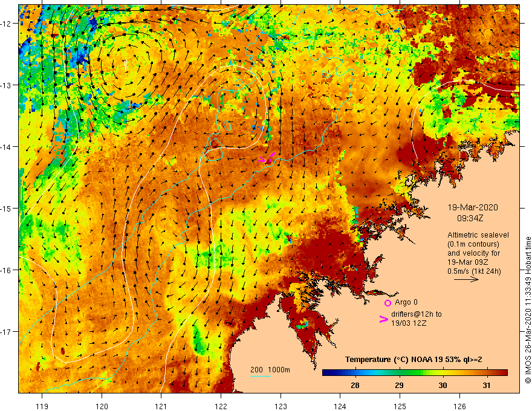
Task: Click the color bar tick label 31
Action: click(487, 386)
